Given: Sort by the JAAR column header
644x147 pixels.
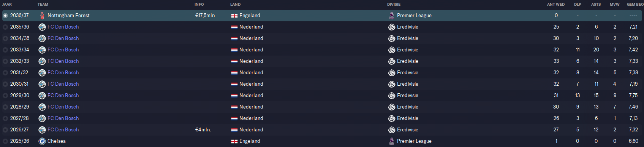Looking at the screenshot, I should coord(7,5).
